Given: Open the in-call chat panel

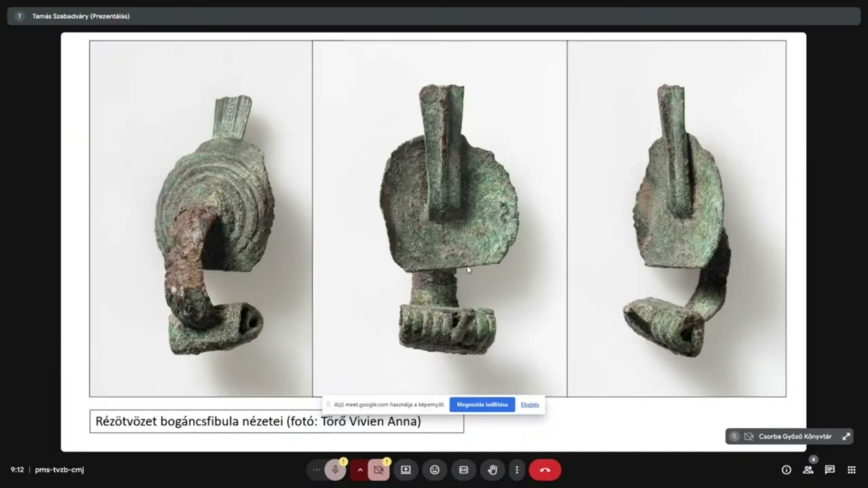Looking at the screenshot, I should point(830,470).
